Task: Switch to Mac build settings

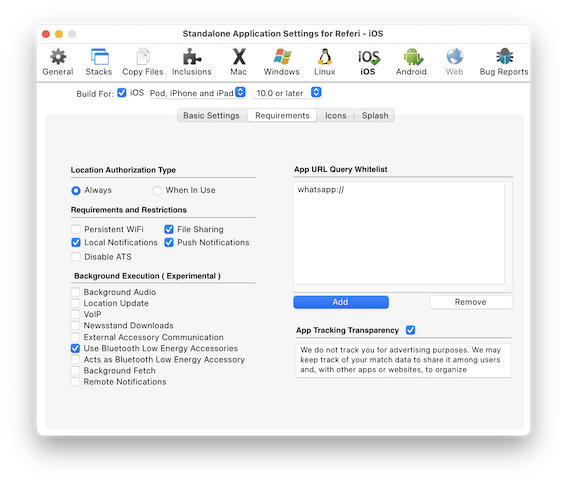Action: [239, 62]
